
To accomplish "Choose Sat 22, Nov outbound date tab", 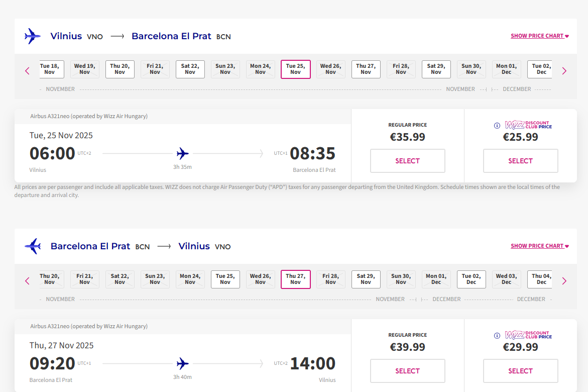I will tap(190, 69).
